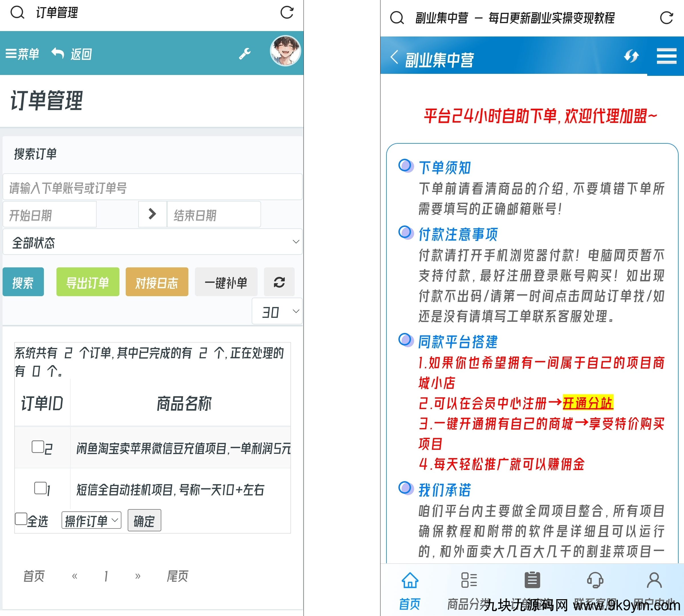Follow the highlighted 开通分站 link
This screenshot has width=684, height=616.
[x=588, y=403]
